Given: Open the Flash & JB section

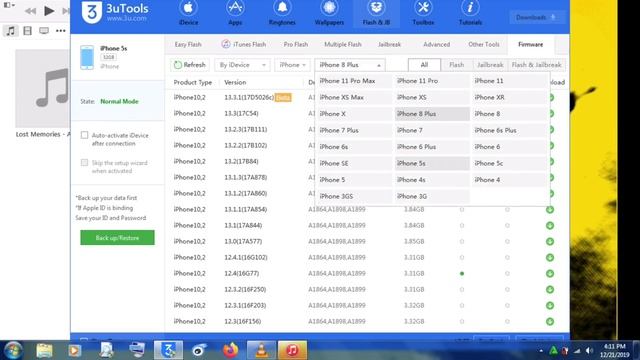Looking at the screenshot, I should click(x=376, y=13).
